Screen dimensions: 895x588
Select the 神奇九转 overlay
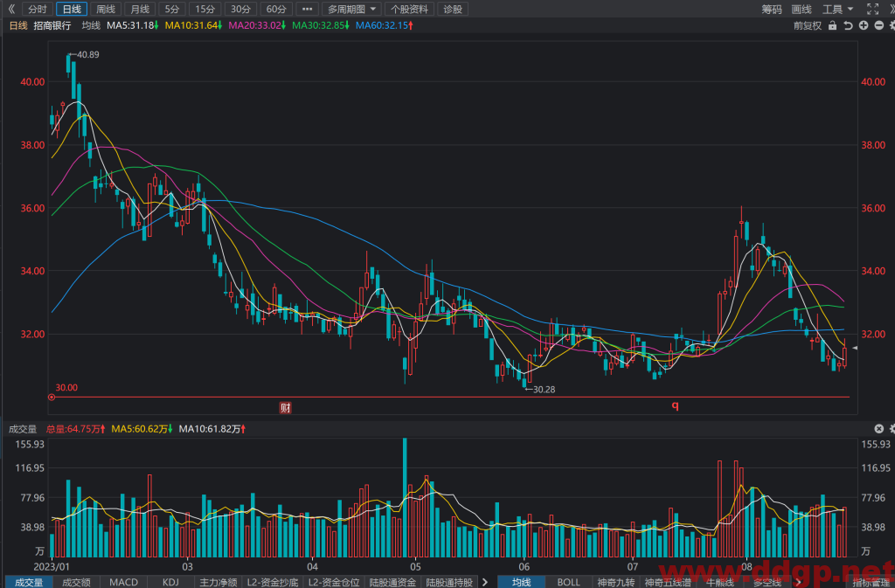616,582
